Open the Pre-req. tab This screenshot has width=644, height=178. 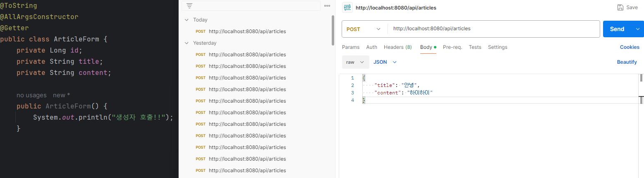pos(452,47)
